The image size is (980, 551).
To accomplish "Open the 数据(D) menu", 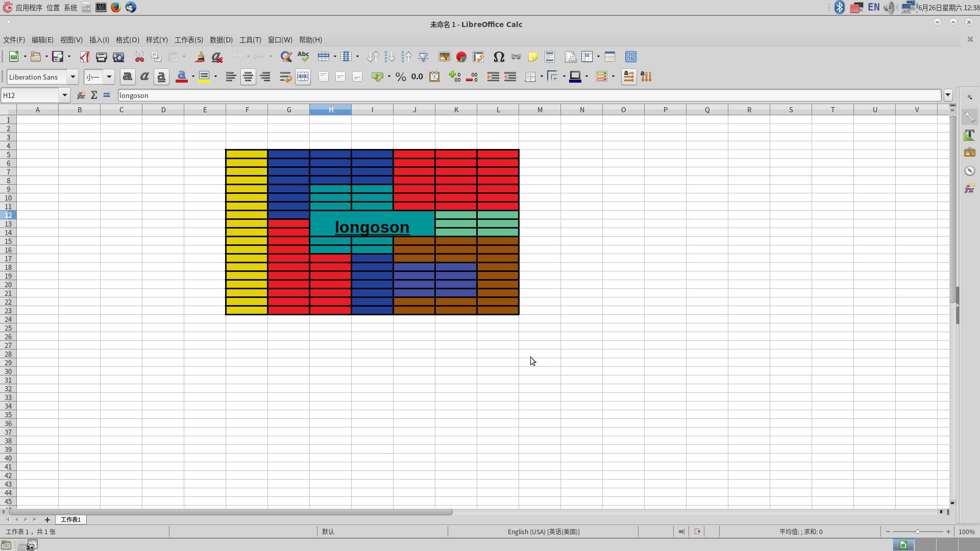I will click(221, 40).
